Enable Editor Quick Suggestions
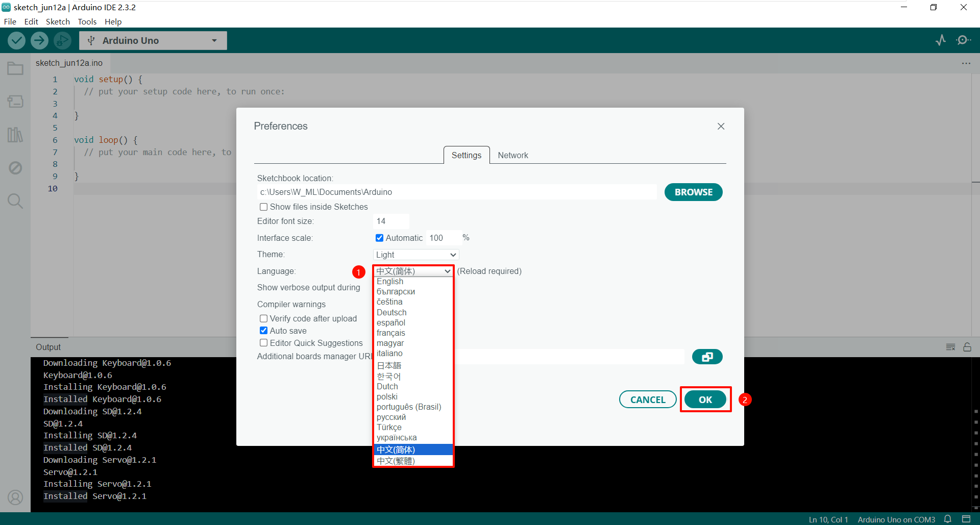Viewport: 980px width, 525px height. [263, 343]
